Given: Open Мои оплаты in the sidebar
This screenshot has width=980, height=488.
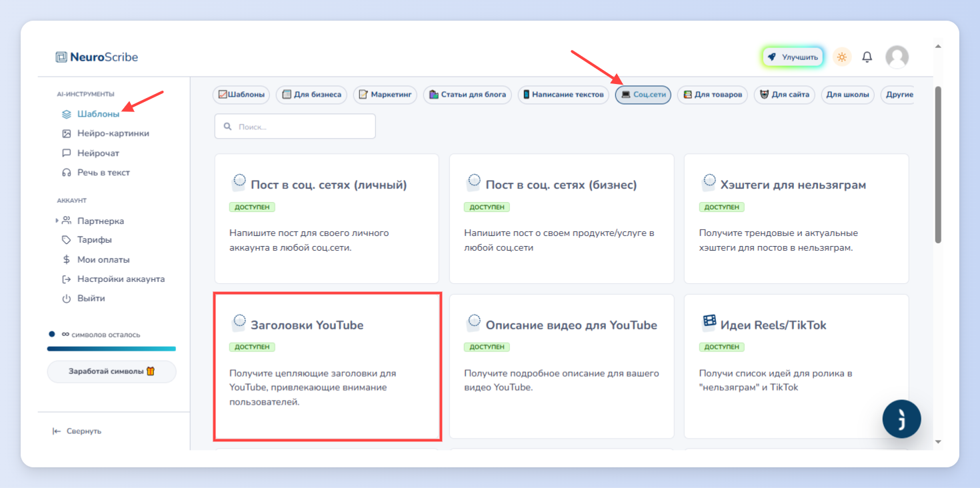Looking at the screenshot, I should [103, 259].
